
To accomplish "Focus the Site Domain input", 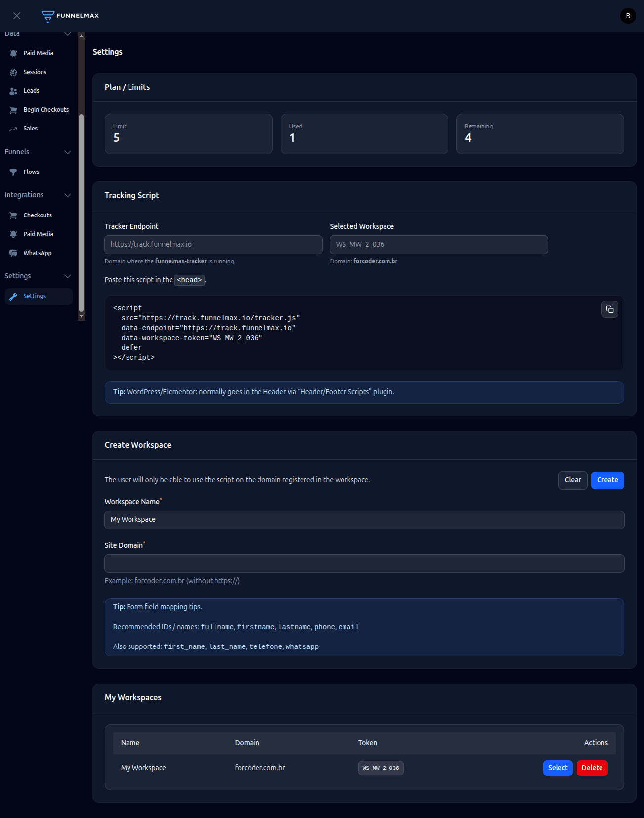I will [x=364, y=563].
